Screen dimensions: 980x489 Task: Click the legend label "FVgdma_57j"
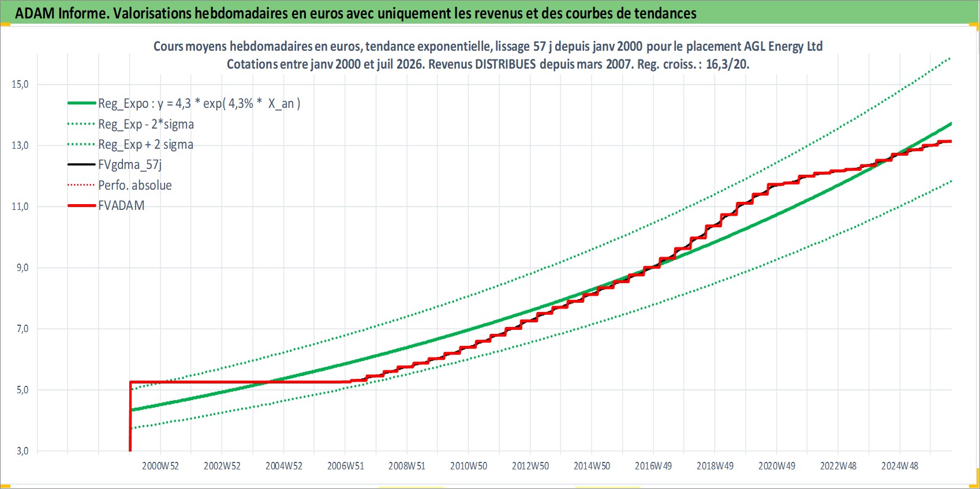[x=130, y=165]
